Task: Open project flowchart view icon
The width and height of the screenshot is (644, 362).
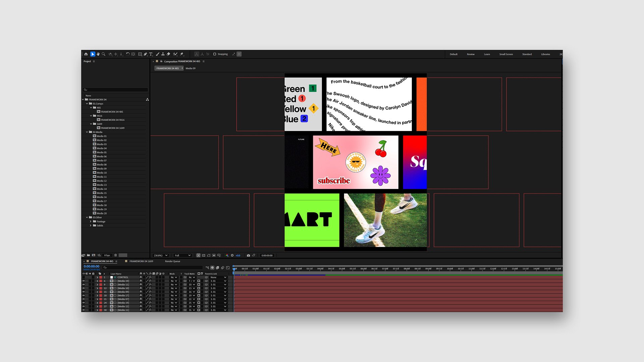Action: point(147,100)
